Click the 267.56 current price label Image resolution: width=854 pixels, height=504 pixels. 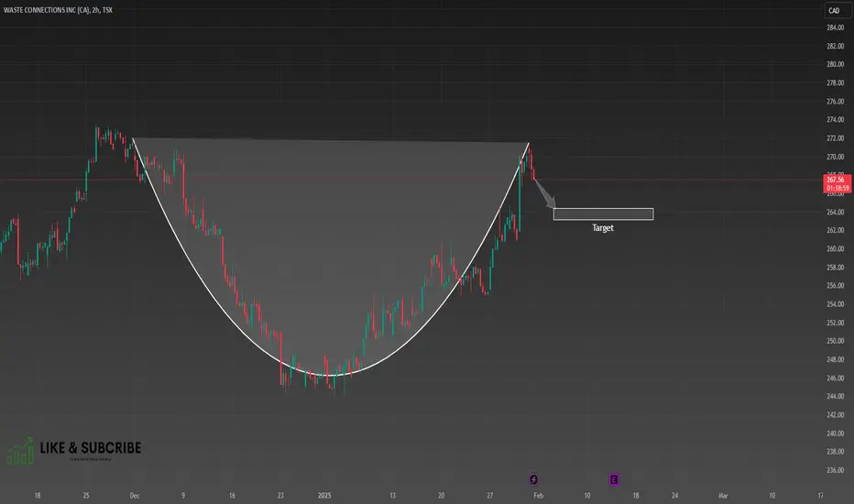coord(838,180)
